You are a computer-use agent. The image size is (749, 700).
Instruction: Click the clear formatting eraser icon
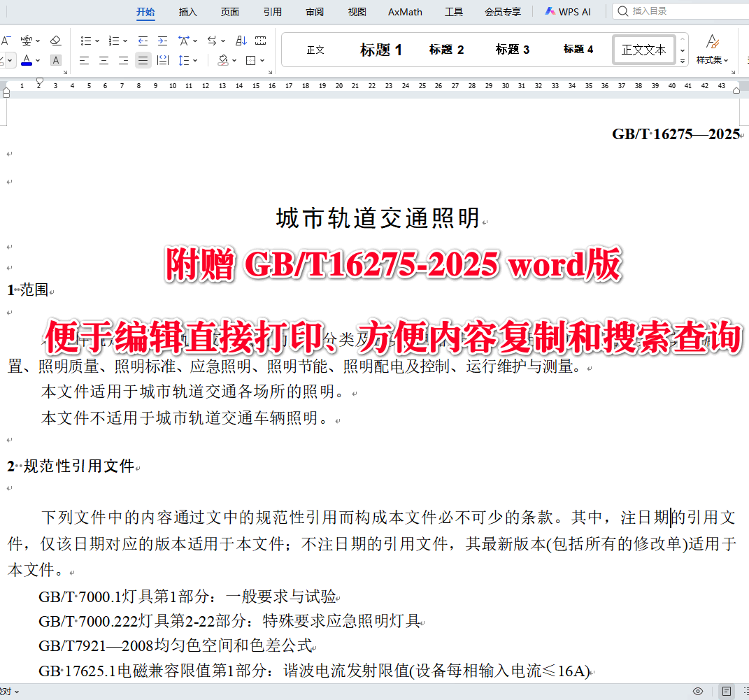tap(55, 41)
